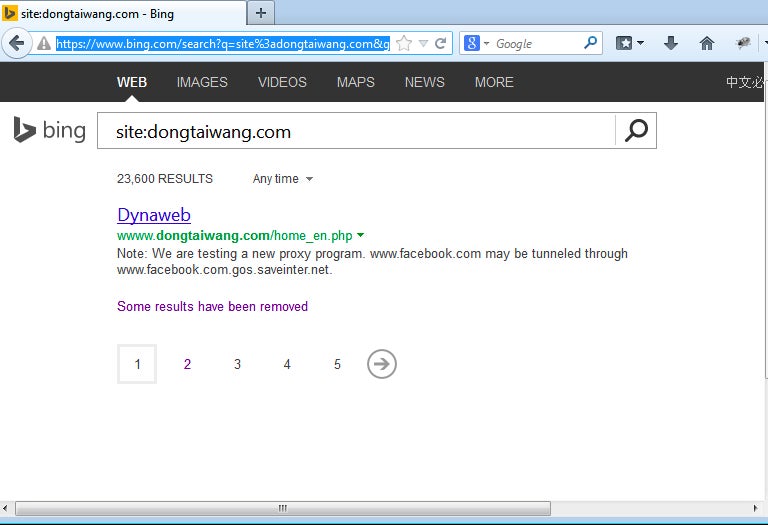
Task: Switch to the WEB search category
Action: click(x=132, y=82)
